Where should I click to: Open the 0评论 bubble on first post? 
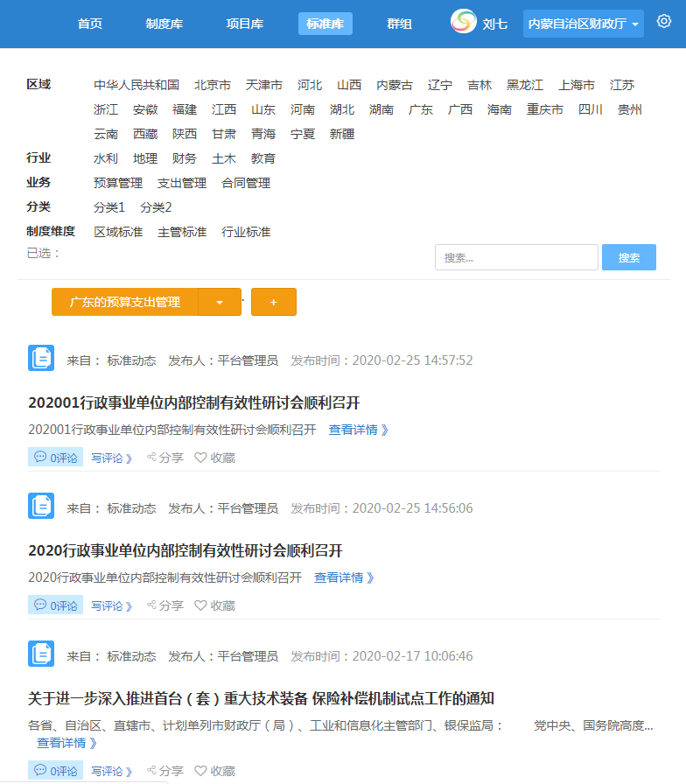coord(55,458)
